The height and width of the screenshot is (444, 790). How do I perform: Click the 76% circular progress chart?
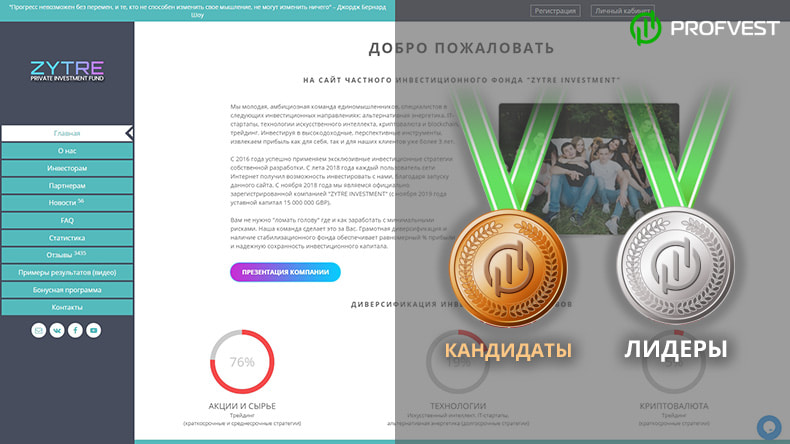tap(242, 362)
